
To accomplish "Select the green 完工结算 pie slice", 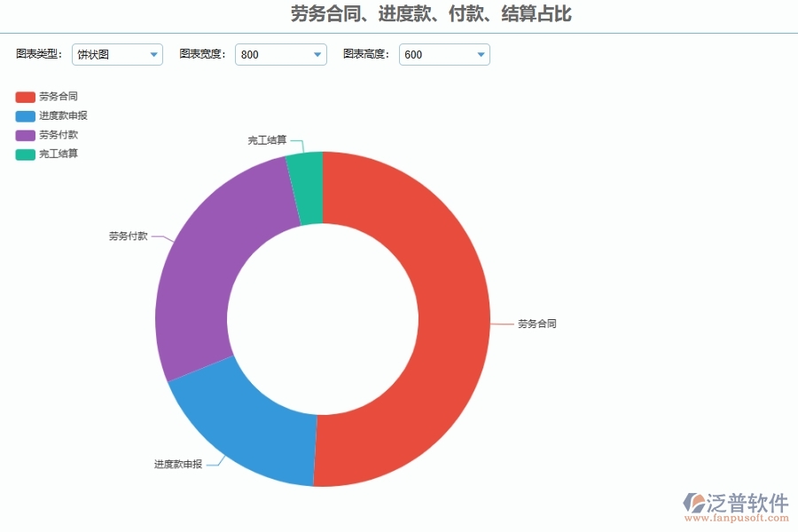I will click(x=306, y=177).
